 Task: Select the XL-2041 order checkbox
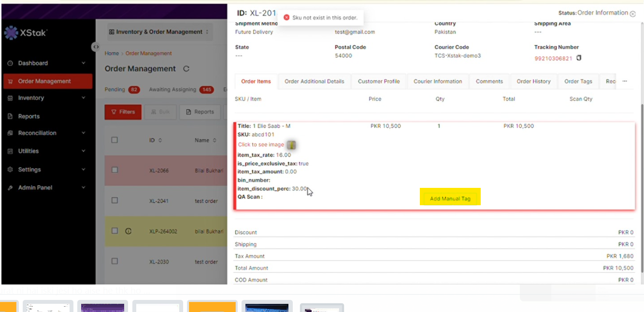pos(114,200)
